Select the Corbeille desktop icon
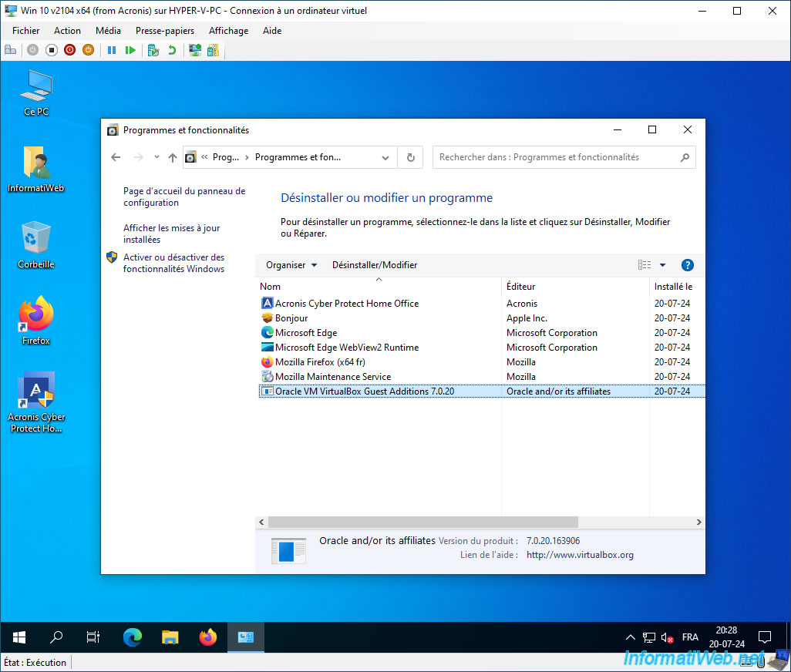 (x=35, y=246)
